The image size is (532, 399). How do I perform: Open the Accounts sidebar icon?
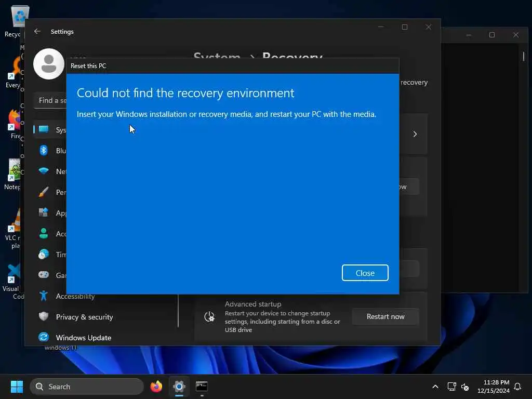[44, 233]
